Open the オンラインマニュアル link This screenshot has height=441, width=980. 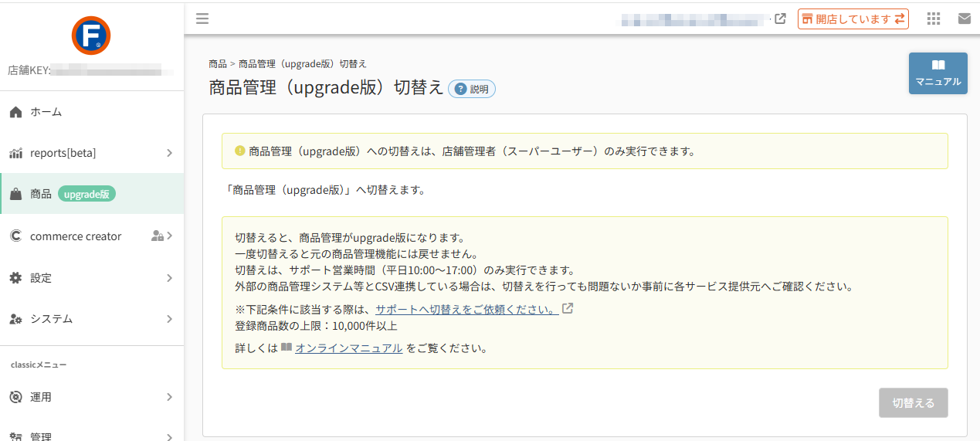[x=348, y=348]
